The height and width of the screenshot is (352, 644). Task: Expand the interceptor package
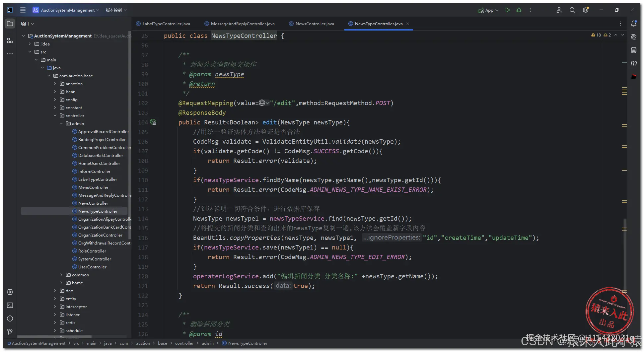55,307
